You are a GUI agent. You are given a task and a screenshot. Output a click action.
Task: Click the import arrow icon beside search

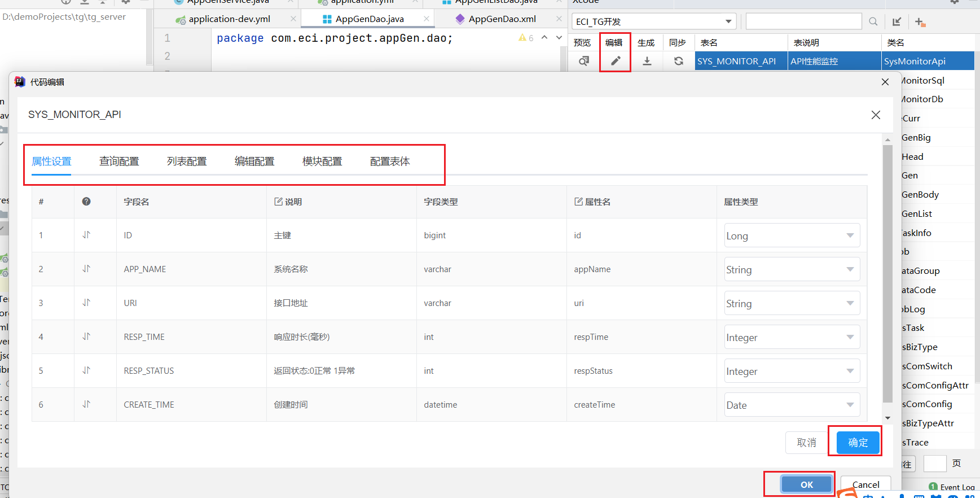896,21
